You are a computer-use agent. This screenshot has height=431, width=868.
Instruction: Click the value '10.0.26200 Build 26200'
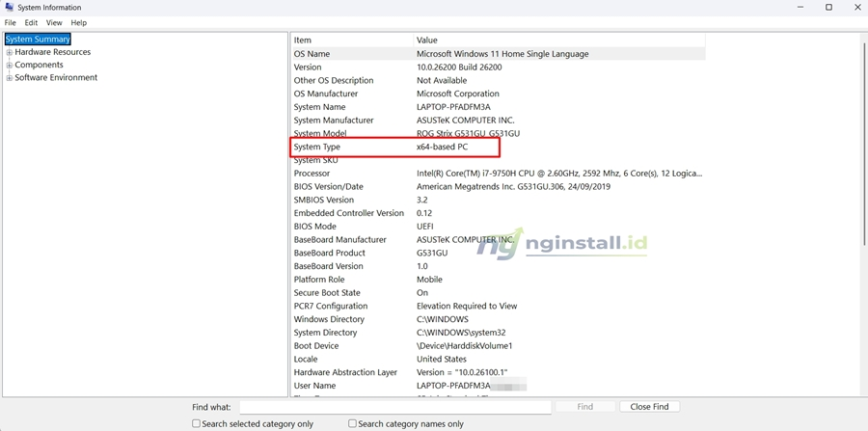[459, 67]
